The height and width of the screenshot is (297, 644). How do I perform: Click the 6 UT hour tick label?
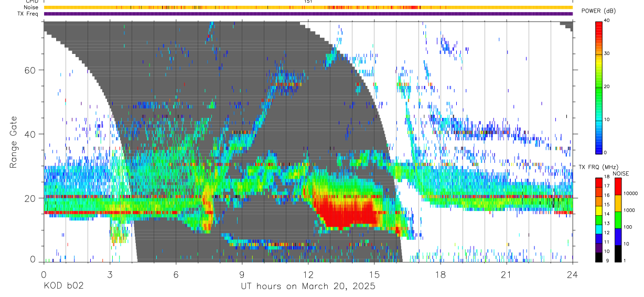[x=176, y=274]
